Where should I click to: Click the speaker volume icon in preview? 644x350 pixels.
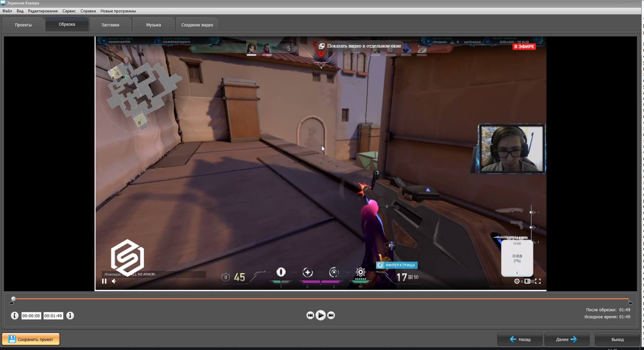pos(114,281)
